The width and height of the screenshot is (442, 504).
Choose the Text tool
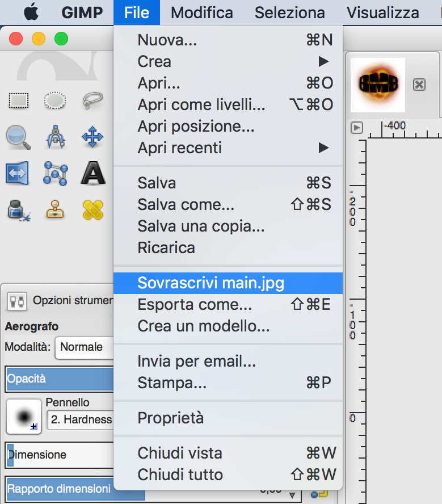tap(92, 173)
